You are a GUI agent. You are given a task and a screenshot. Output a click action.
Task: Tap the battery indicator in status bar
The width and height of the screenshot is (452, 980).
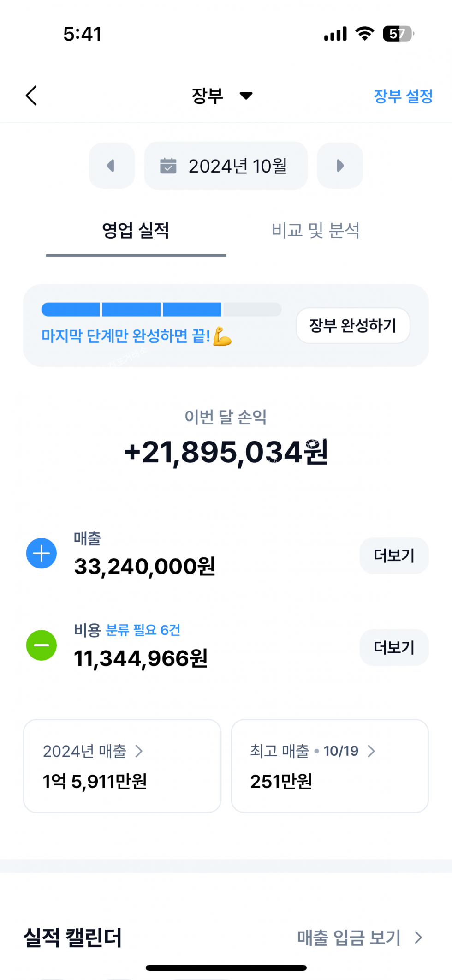click(398, 34)
